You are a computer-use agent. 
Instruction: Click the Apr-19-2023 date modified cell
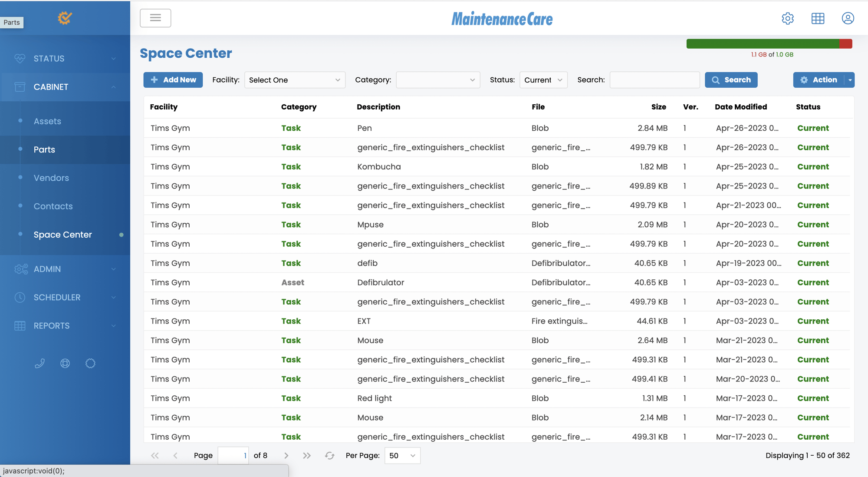tap(749, 263)
